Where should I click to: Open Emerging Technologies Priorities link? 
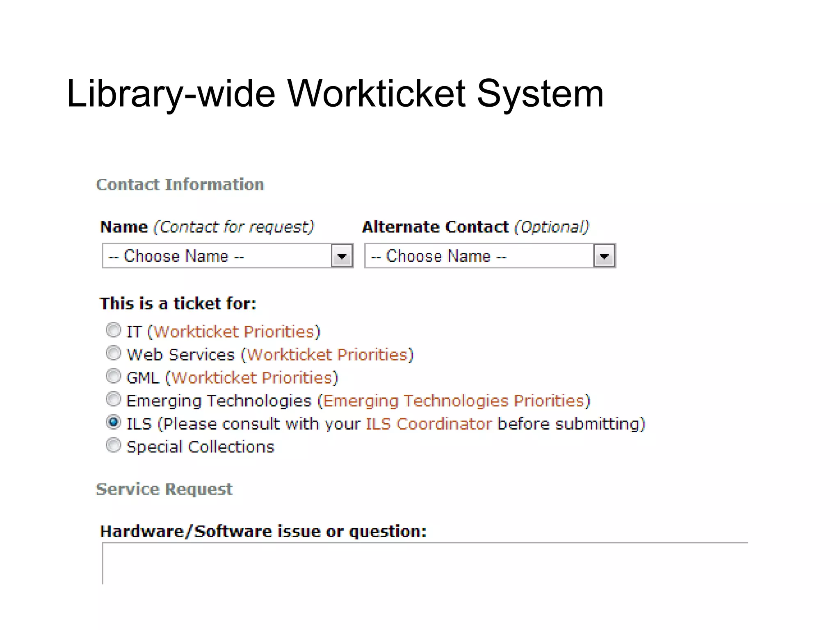click(x=454, y=401)
